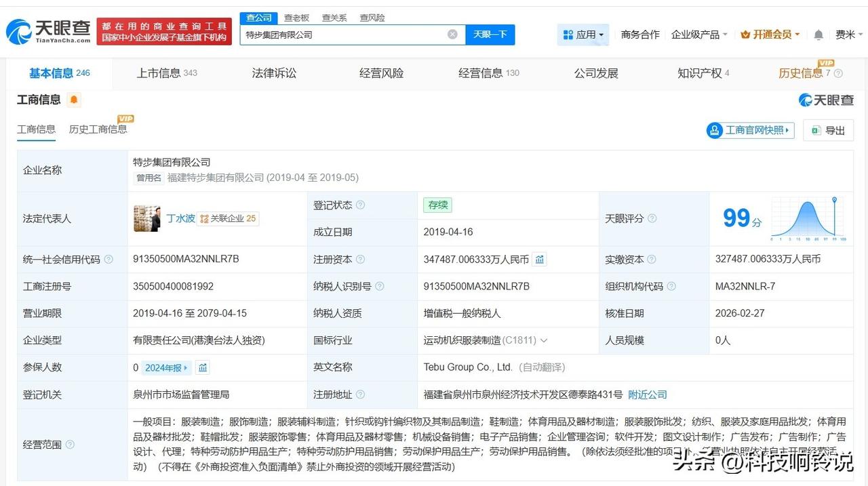Open chart icon beside 2024年报
This screenshot has width=868, height=486.
[x=202, y=367]
